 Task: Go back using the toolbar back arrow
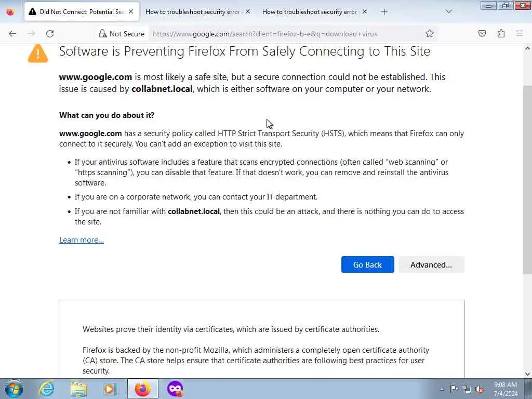(x=12, y=34)
